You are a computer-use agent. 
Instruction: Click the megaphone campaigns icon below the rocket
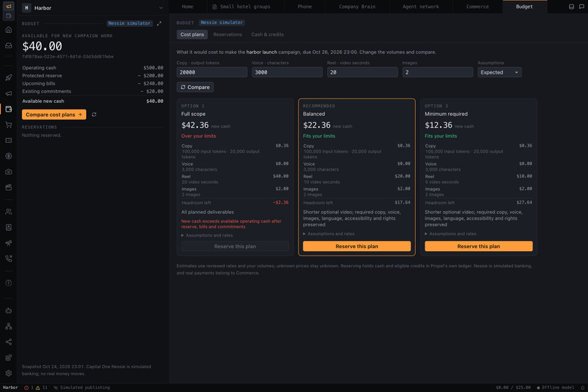click(x=8, y=93)
